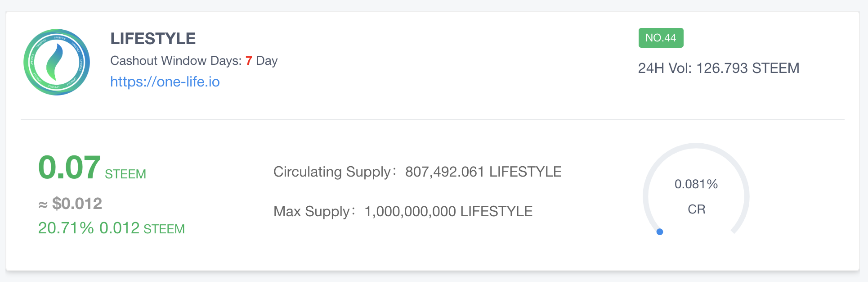Click the Circulating Supply label
868x282 pixels.
pos(333,172)
